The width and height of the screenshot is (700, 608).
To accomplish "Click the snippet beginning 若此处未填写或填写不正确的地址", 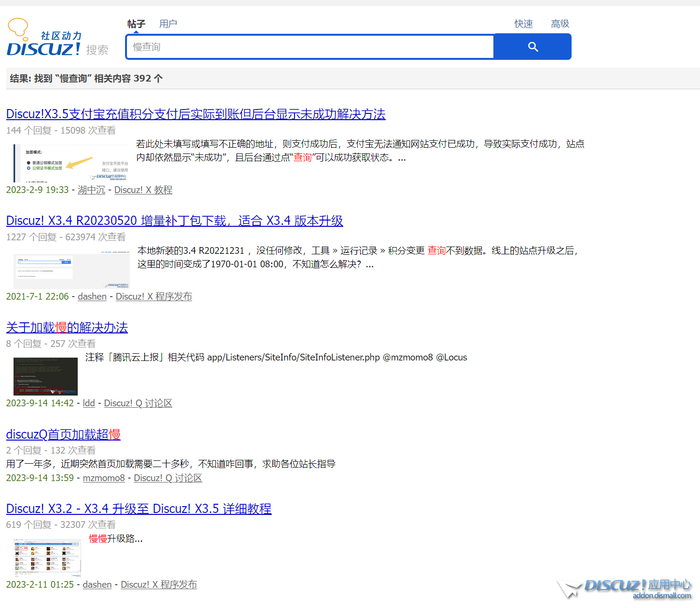I will pyautogui.click(x=360, y=151).
